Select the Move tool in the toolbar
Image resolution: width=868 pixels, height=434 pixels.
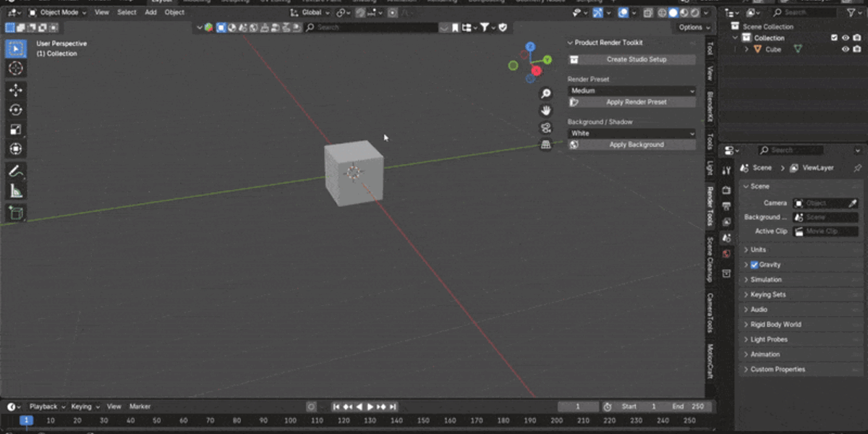tap(15, 90)
